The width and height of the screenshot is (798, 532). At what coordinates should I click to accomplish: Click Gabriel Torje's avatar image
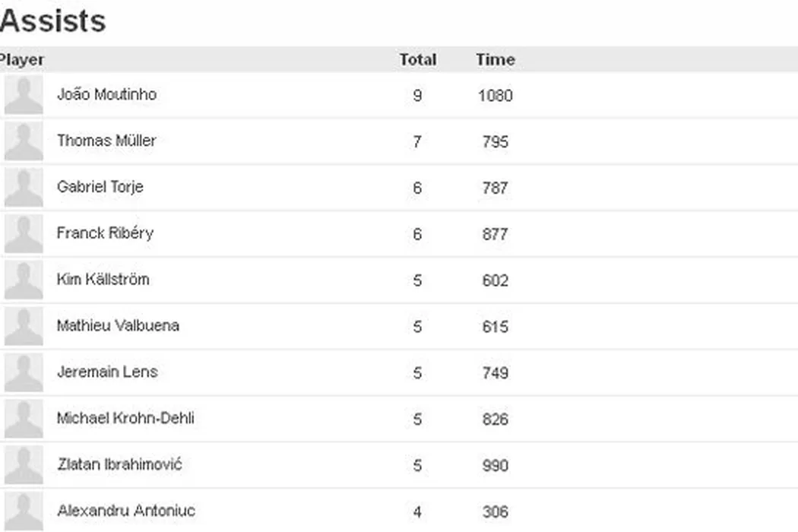click(x=24, y=188)
